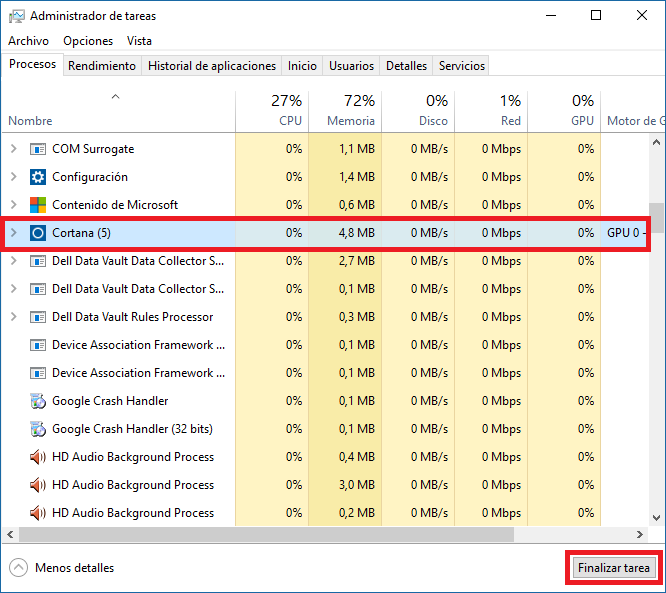Switch to Historial de aplicaciones tab

pos(212,66)
